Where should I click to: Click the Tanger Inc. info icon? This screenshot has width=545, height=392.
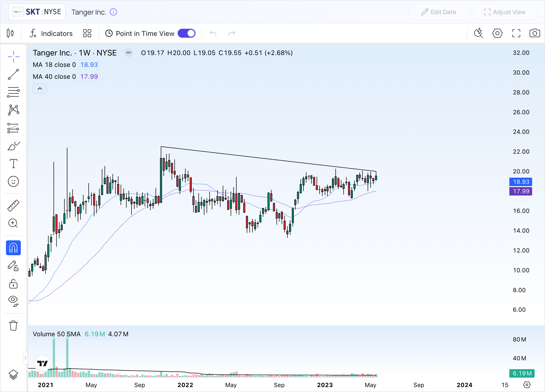113,12
